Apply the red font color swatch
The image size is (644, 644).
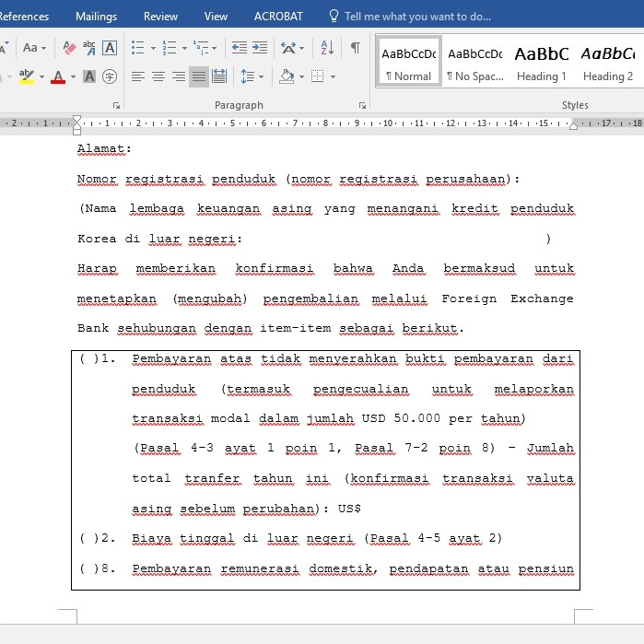(58, 76)
